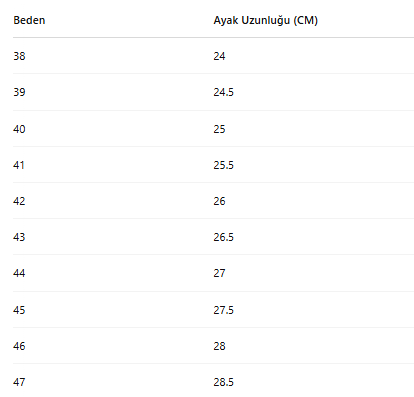Select size 38 in Beden column

tap(19, 56)
